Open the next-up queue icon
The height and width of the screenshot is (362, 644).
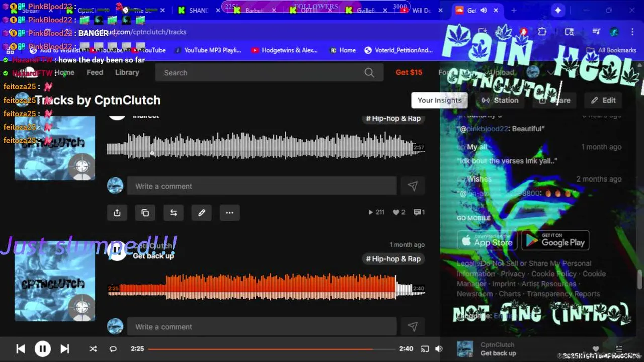(619, 349)
